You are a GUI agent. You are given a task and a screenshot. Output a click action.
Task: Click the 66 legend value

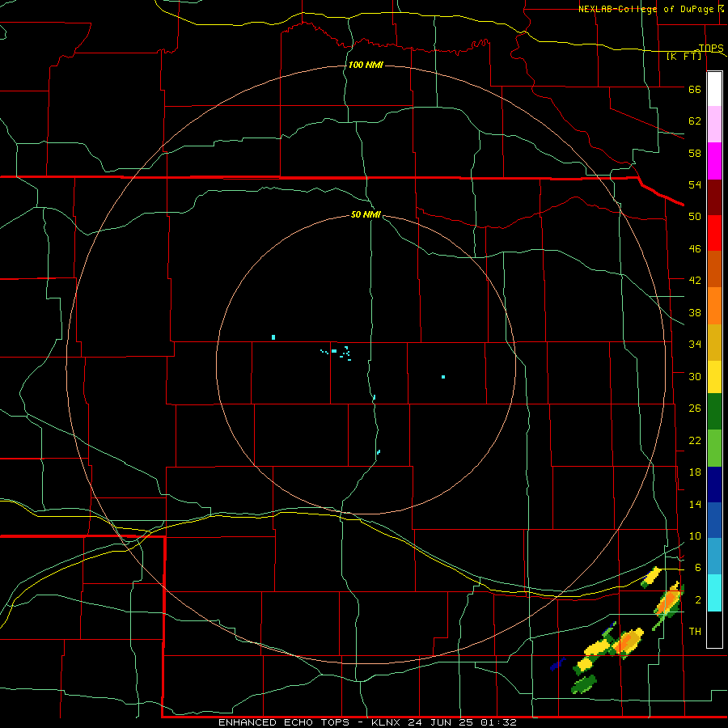[695, 90]
